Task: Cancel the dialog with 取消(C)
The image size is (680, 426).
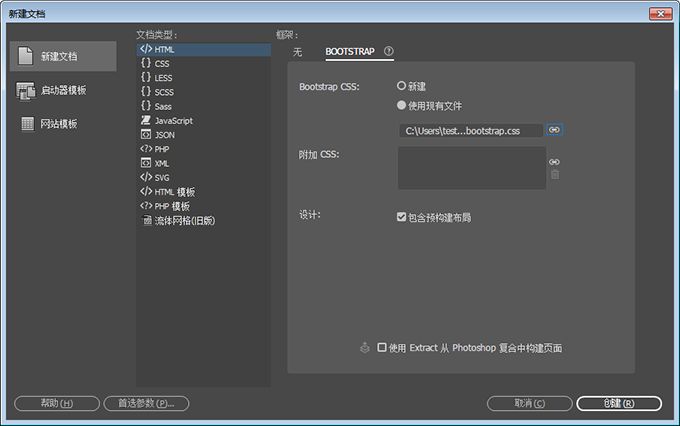Action: click(530, 403)
